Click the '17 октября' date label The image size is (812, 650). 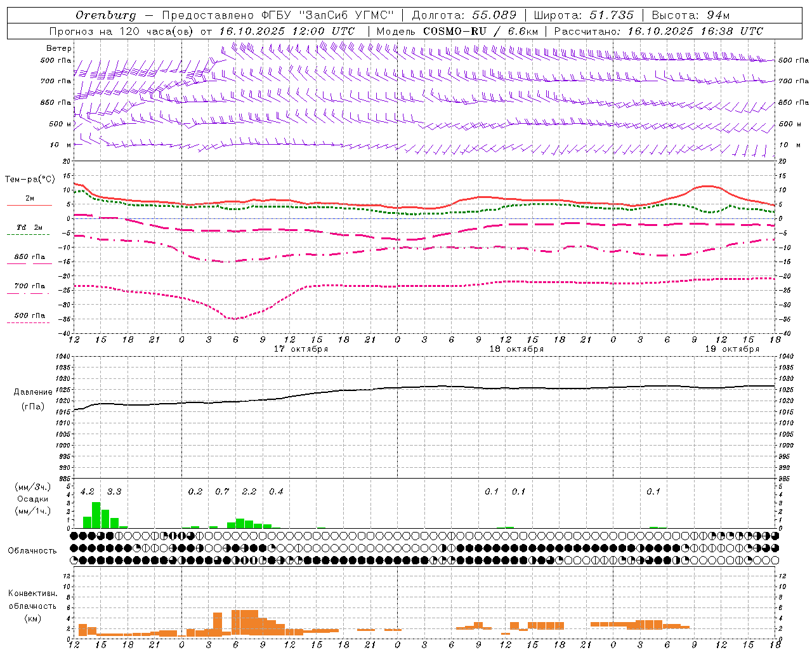[x=301, y=349]
